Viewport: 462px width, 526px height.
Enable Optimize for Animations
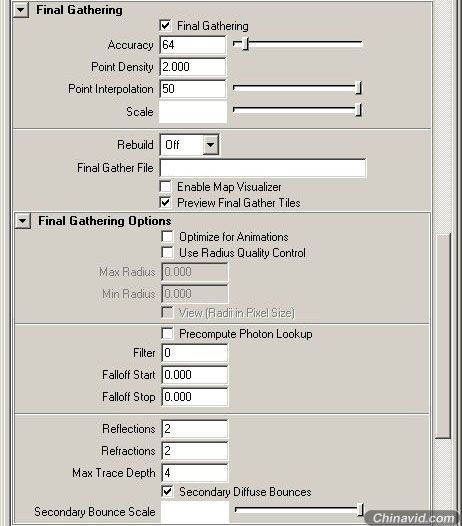(x=167, y=236)
